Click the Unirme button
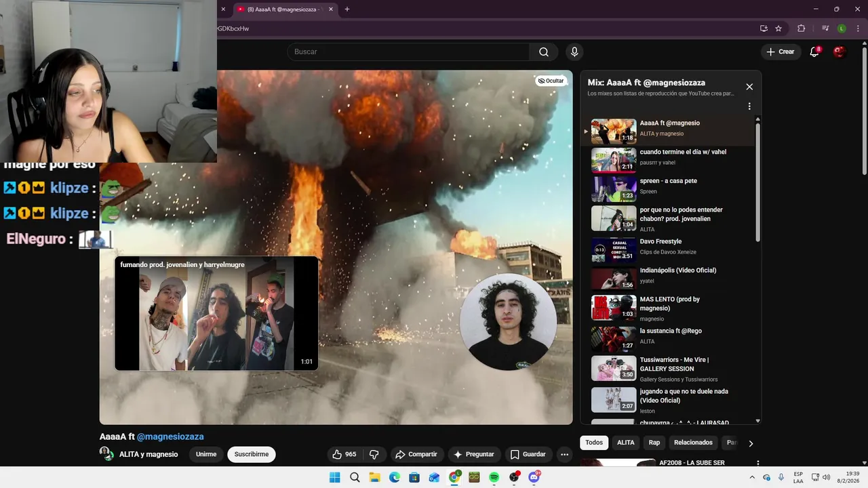Screen dimensions: 868x488 tap(206, 454)
